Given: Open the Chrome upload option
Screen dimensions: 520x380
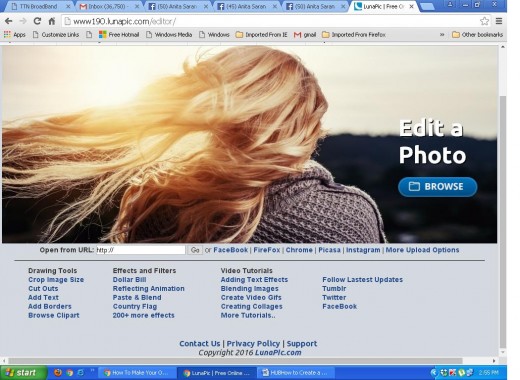Looking at the screenshot, I should [299, 250].
